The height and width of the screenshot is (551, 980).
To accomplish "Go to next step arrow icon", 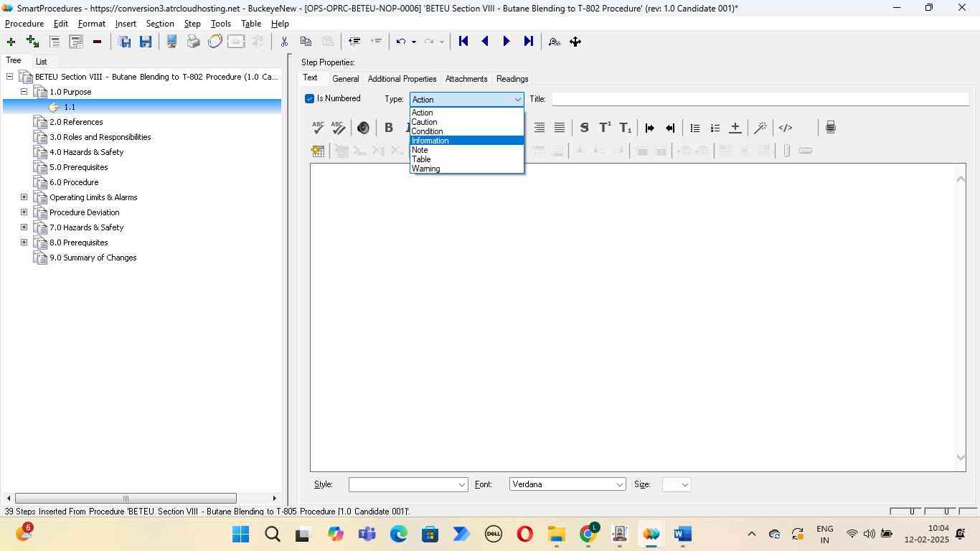I will 507,42.
